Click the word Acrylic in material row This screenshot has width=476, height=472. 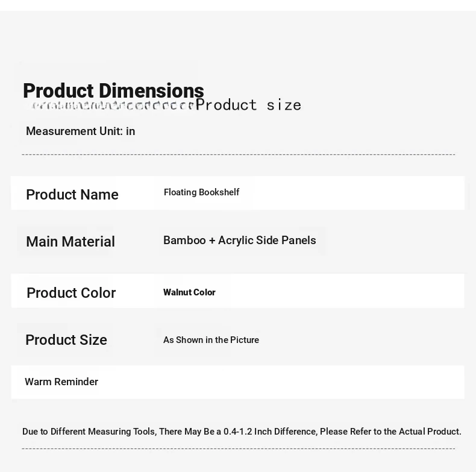(236, 241)
